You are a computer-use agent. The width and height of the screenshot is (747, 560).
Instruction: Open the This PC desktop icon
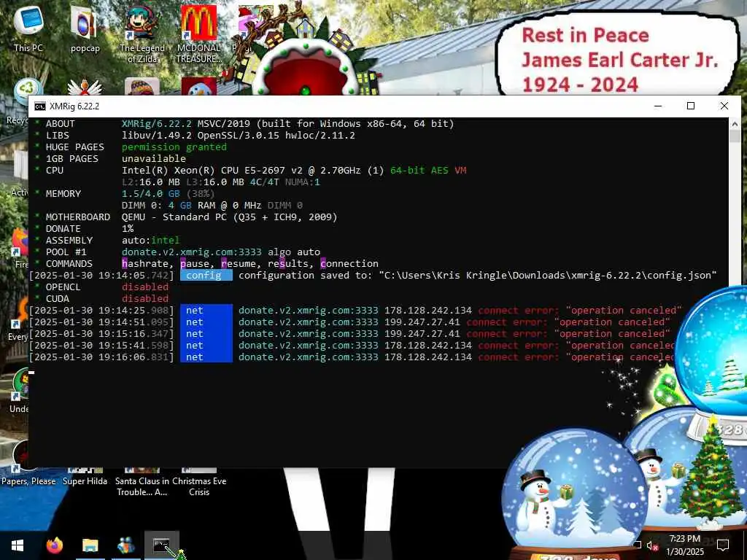[28, 28]
